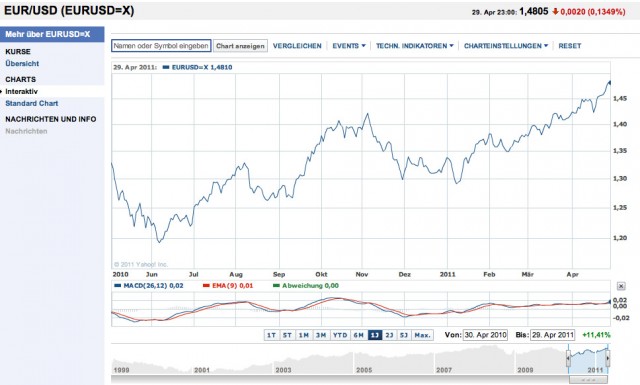This screenshot has width=640, height=385.
Task: Click the symbol name input field
Action: pyautogui.click(x=161, y=46)
